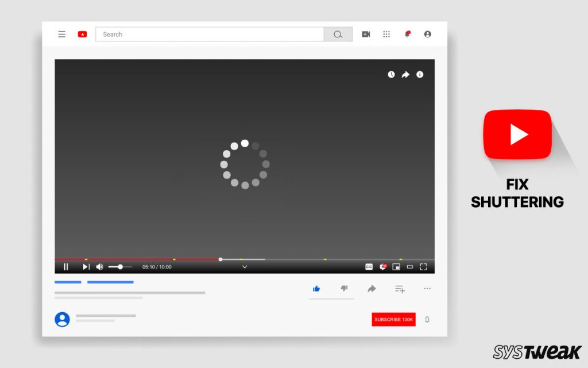Toggle Miniplayer view
The height and width of the screenshot is (368, 588).
(410, 267)
